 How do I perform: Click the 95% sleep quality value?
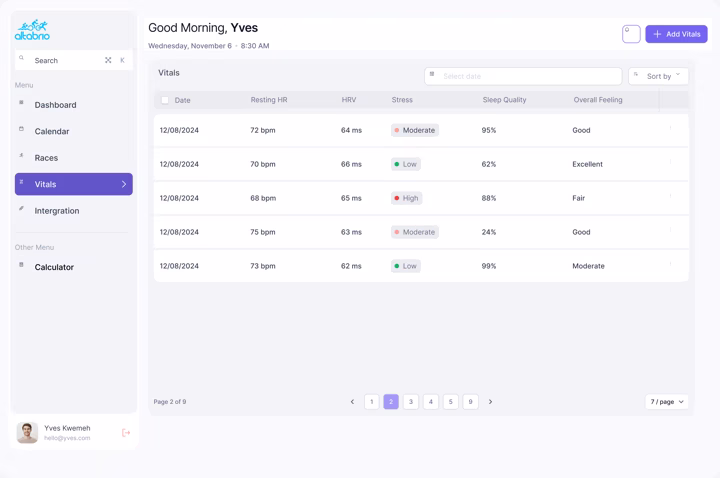pyautogui.click(x=489, y=130)
